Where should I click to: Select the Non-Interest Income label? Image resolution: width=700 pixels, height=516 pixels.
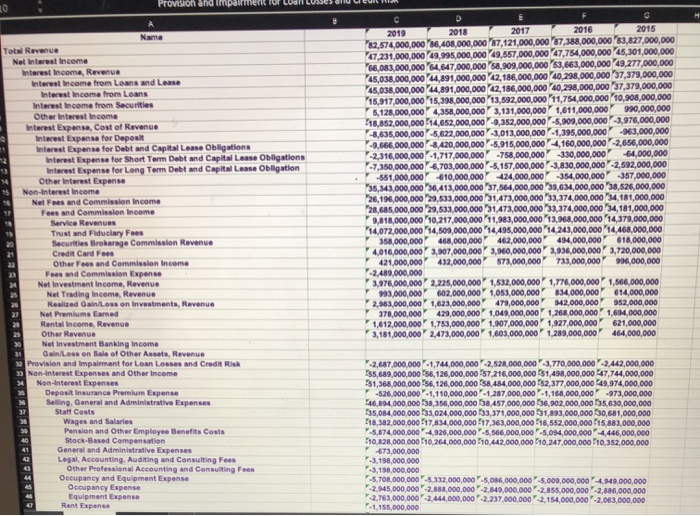pyautogui.click(x=61, y=192)
